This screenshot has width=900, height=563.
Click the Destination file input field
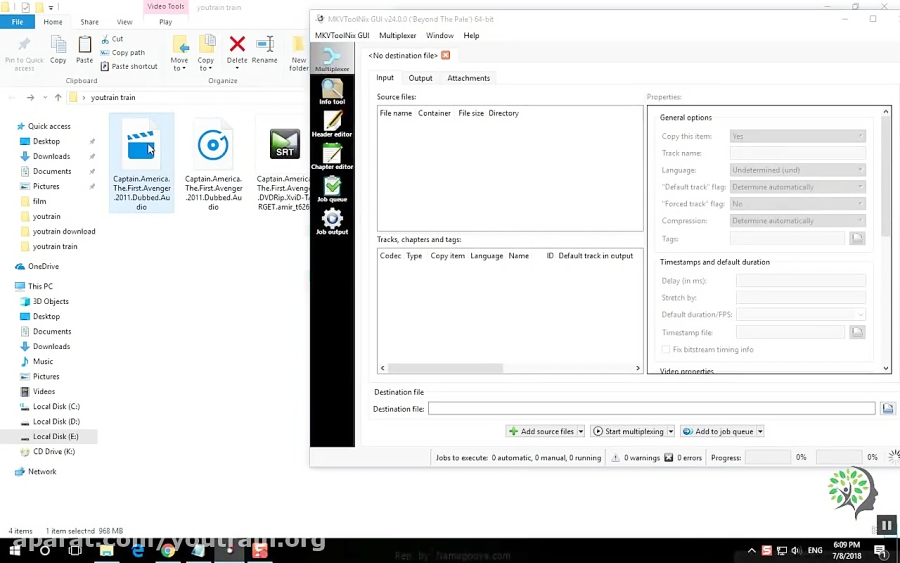tap(651, 409)
